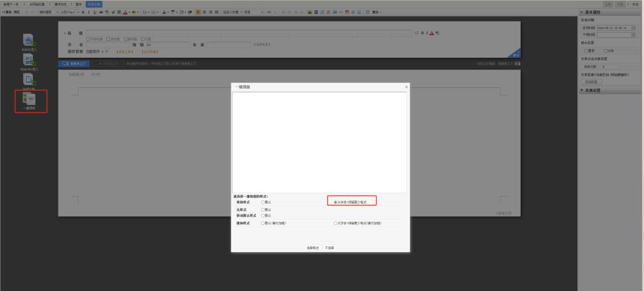Click the third document import sidebar icon
Viewport: 644px width, 291px height.
30,79
